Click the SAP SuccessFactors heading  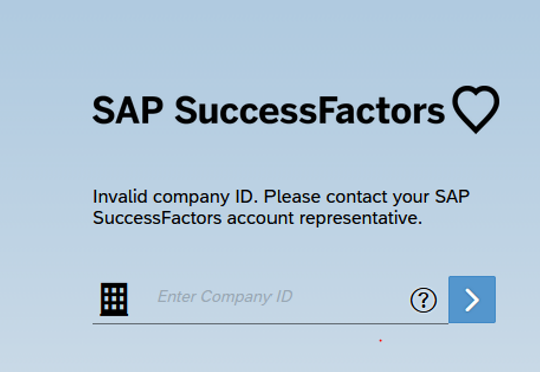pos(269,110)
